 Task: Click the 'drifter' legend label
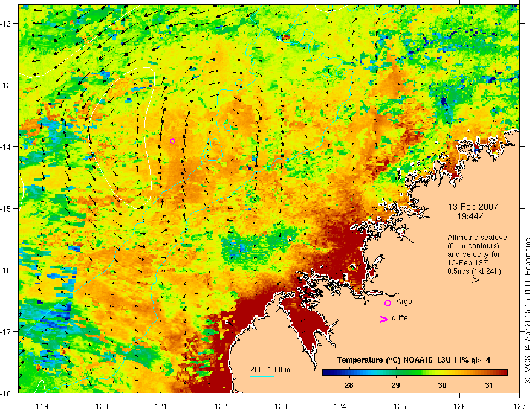coord(401,318)
